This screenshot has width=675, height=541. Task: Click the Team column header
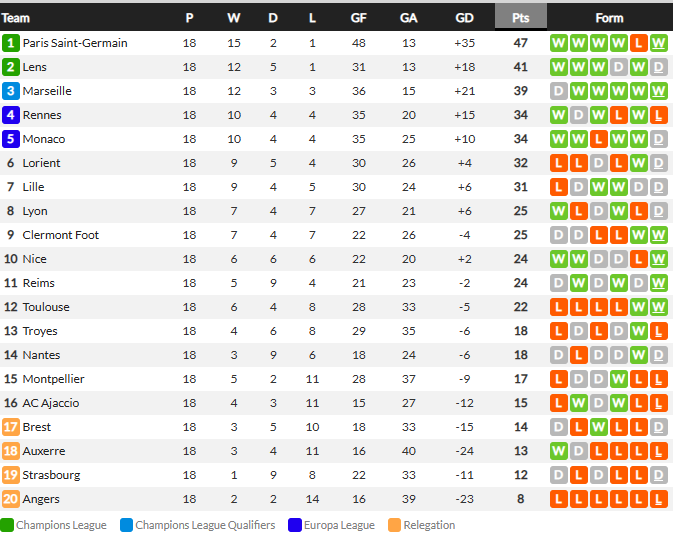click(x=15, y=18)
